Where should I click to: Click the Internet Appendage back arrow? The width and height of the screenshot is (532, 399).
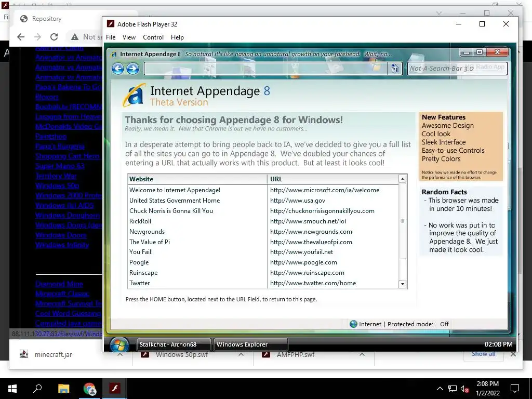[118, 69]
